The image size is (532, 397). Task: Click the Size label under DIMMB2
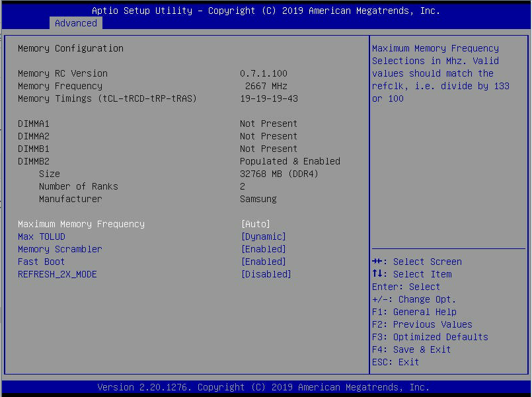click(x=50, y=174)
